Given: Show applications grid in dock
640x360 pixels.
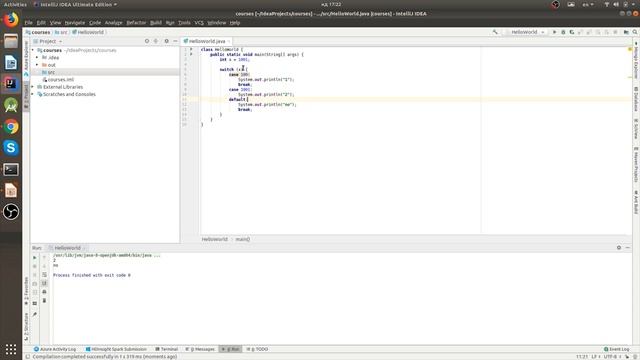Looking at the screenshot, I should (x=11, y=349).
